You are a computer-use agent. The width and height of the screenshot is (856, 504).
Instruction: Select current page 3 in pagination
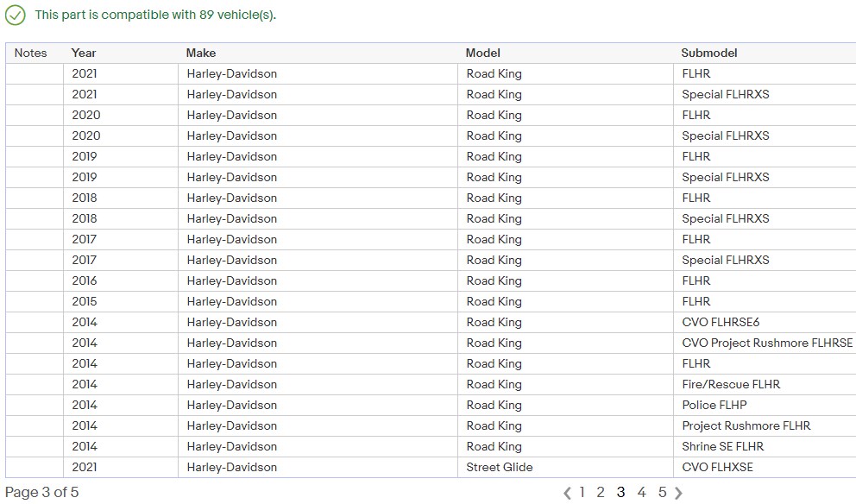coord(620,492)
